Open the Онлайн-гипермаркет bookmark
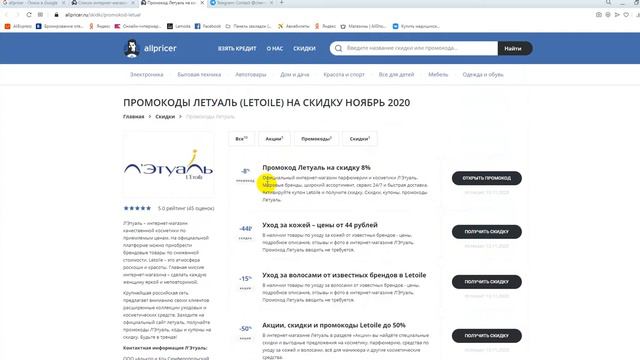Screen dimensions: 640x360 [138, 26]
